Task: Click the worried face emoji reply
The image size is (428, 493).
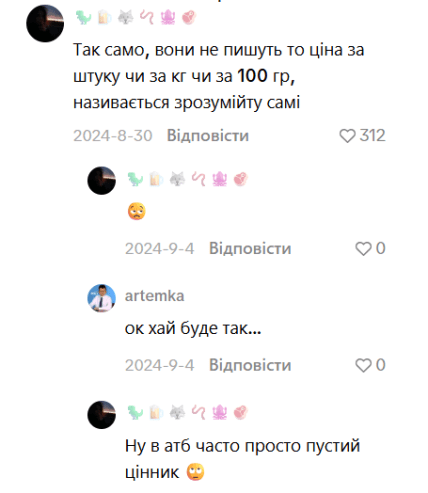Action: 137,211
